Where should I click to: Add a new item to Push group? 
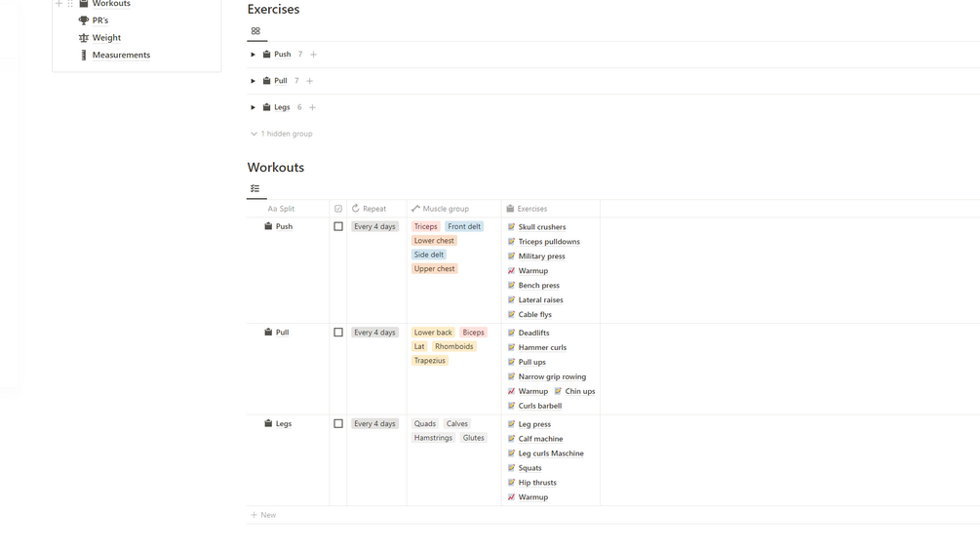[x=313, y=55]
